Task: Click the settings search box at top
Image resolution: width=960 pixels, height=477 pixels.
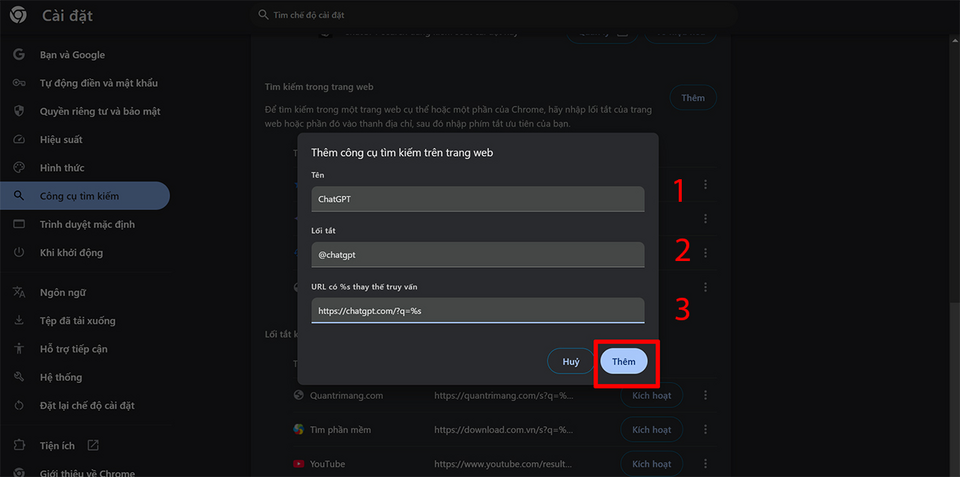Action: 493,15
